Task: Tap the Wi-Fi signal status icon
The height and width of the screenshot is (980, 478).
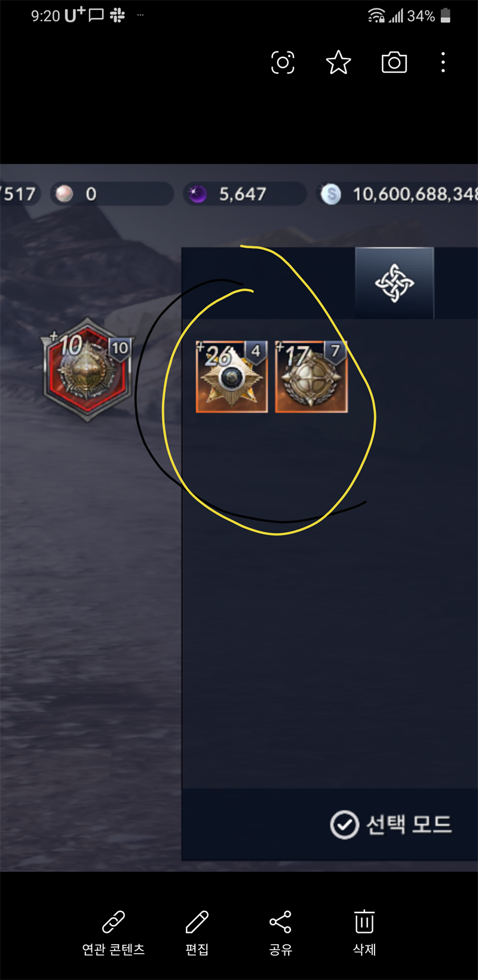Action: [x=376, y=16]
